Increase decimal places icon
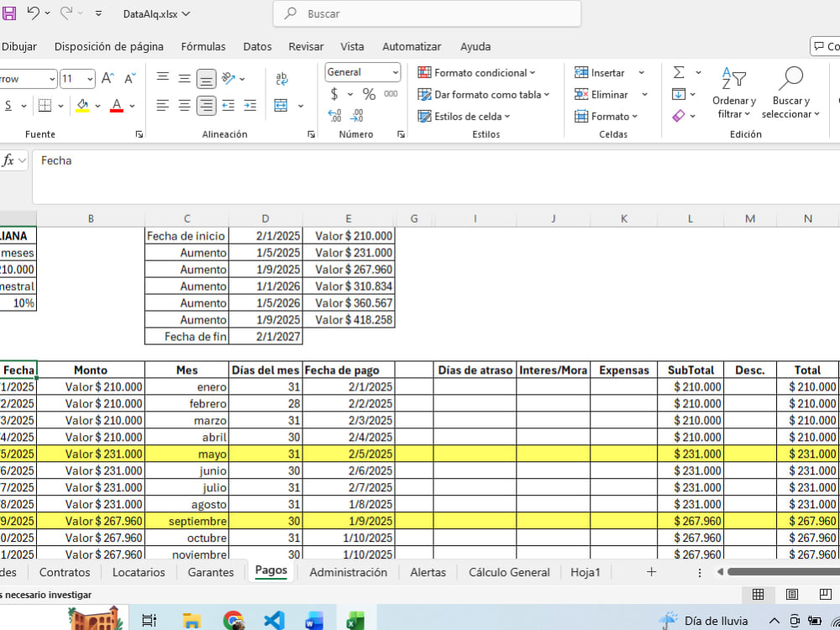This screenshot has width=840, height=630. (334, 115)
